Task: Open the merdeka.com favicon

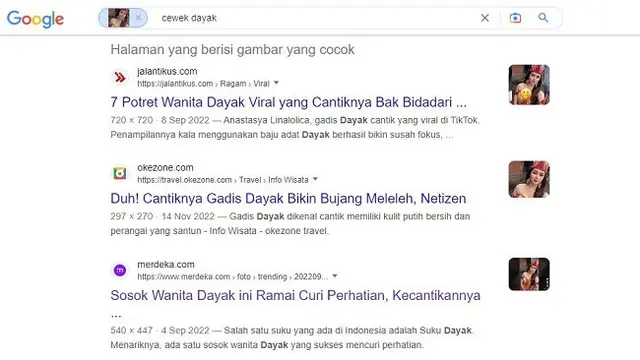Action: (x=120, y=270)
